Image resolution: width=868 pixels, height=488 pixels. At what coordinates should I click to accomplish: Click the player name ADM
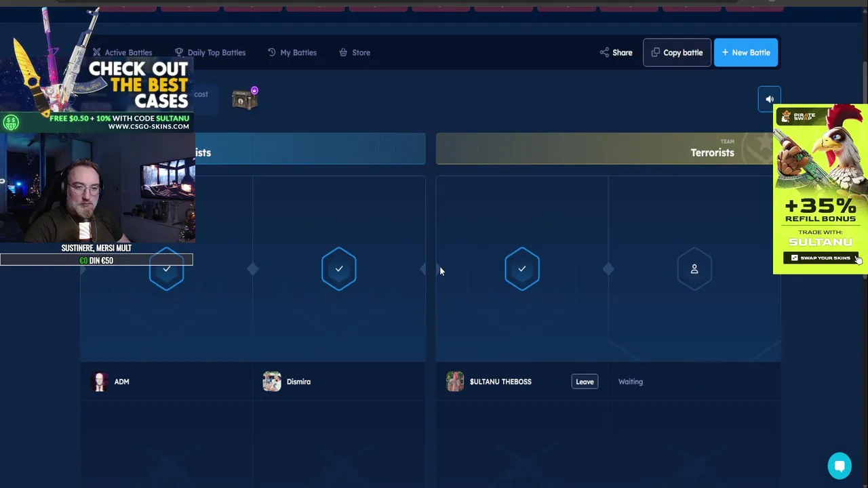point(121,382)
